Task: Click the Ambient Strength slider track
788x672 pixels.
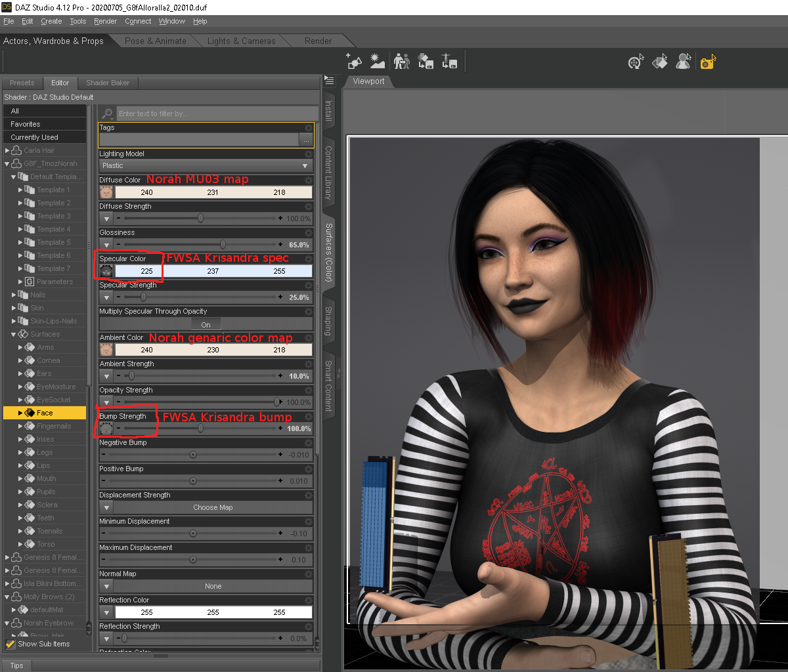Action: click(x=200, y=376)
